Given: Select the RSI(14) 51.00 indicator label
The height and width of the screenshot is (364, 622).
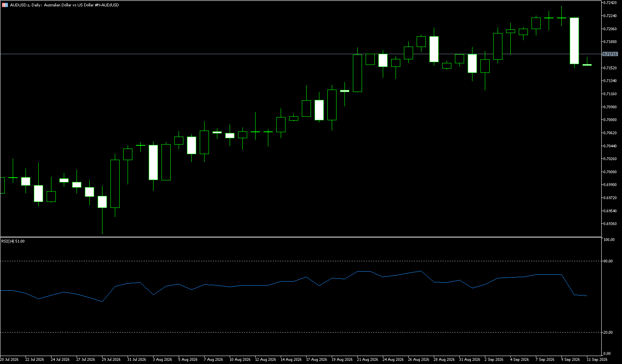Looking at the screenshot, I should tap(13, 241).
